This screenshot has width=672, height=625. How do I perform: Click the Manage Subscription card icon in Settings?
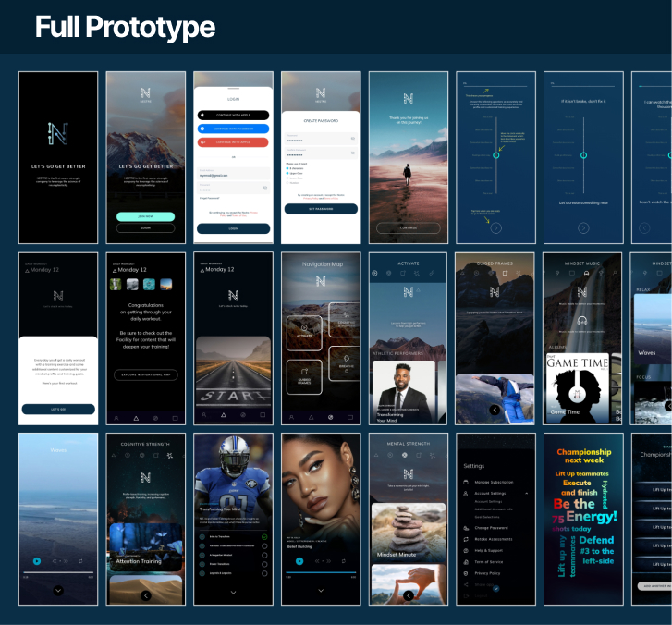[x=466, y=483]
